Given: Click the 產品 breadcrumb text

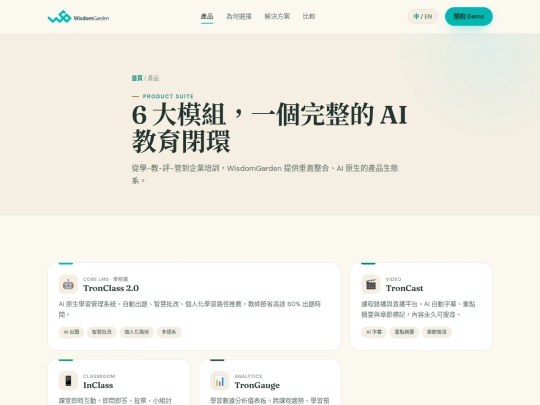Looking at the screenshot, I should coord(153,78).
